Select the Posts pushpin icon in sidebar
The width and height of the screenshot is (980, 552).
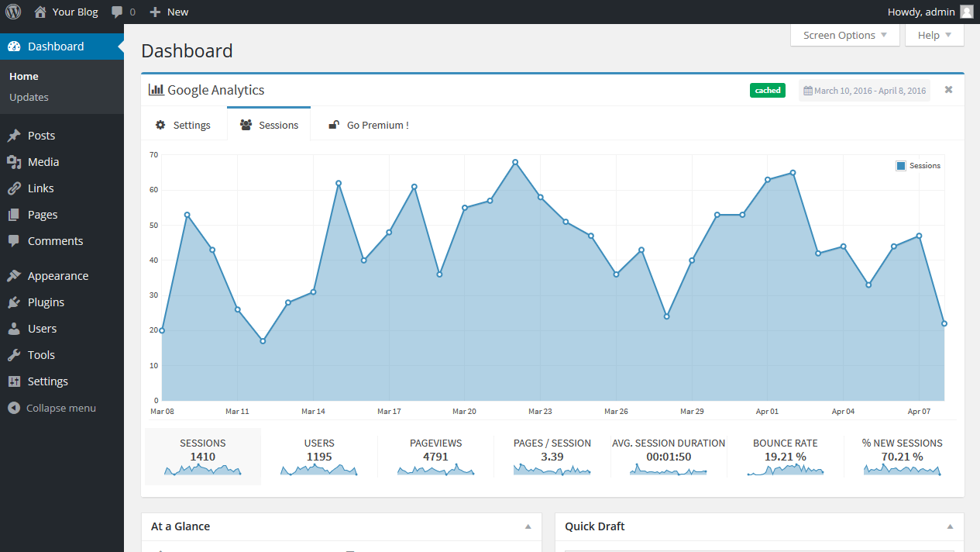15,135
